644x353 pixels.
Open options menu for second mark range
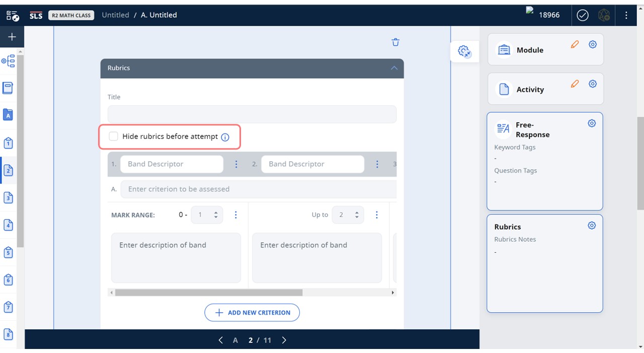[x=377, y=215]
